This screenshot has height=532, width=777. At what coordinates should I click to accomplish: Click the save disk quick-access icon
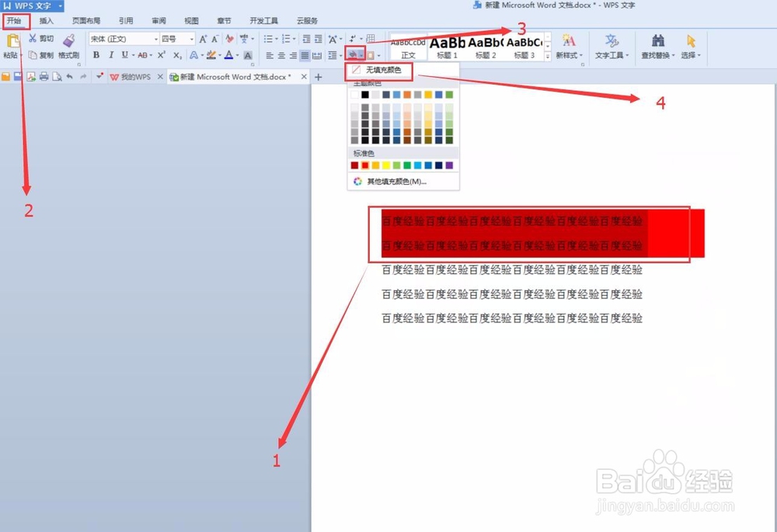click(17, 76)
